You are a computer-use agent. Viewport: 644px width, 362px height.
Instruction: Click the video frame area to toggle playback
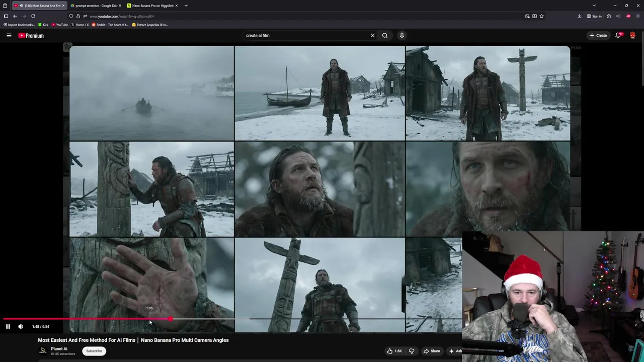(319, 189)
